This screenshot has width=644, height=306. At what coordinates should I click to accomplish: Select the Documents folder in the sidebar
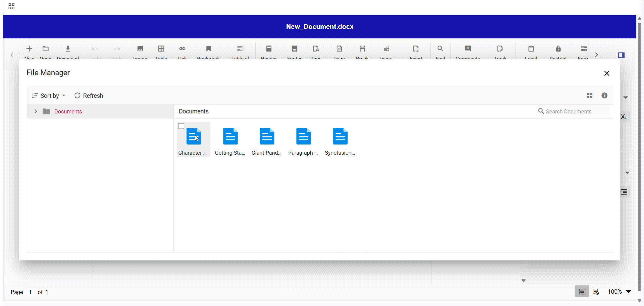[x=68, y=111]
